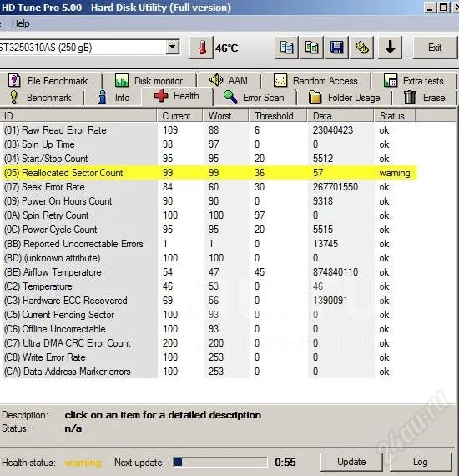Click data value 1390091

point(330,301)
